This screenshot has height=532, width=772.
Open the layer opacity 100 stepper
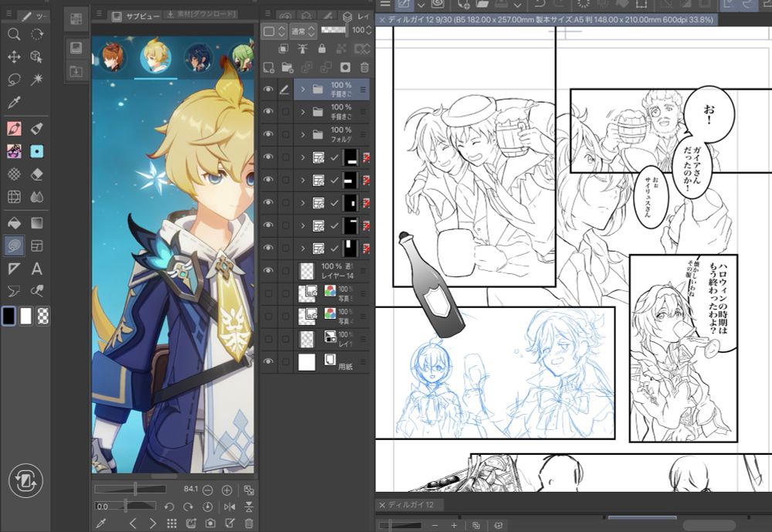tap(368, 30)
